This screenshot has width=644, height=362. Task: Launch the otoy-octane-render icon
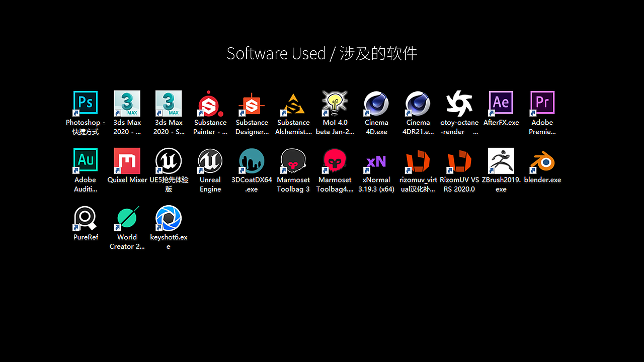(459, 103)
